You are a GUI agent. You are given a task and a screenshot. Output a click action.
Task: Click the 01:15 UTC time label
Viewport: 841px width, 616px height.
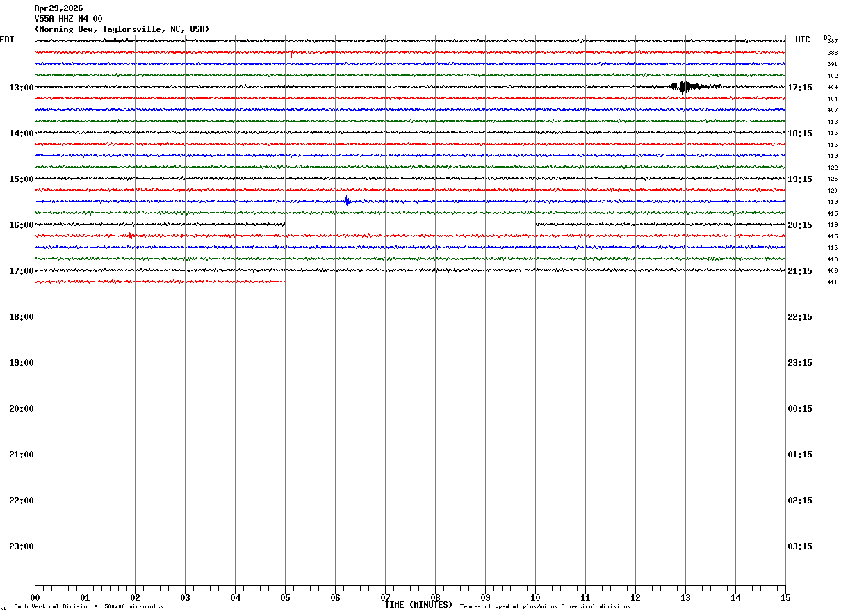click(x=800, y=455)
